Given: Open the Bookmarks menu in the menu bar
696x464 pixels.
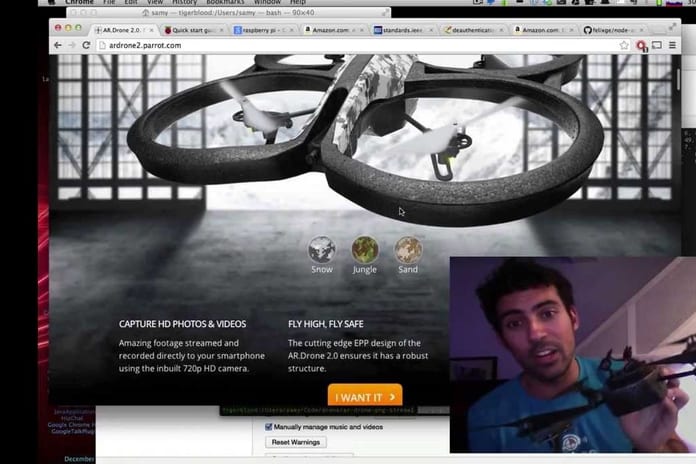Looking at the screenshot, I should pyautogui.click(x=225, y=2).
